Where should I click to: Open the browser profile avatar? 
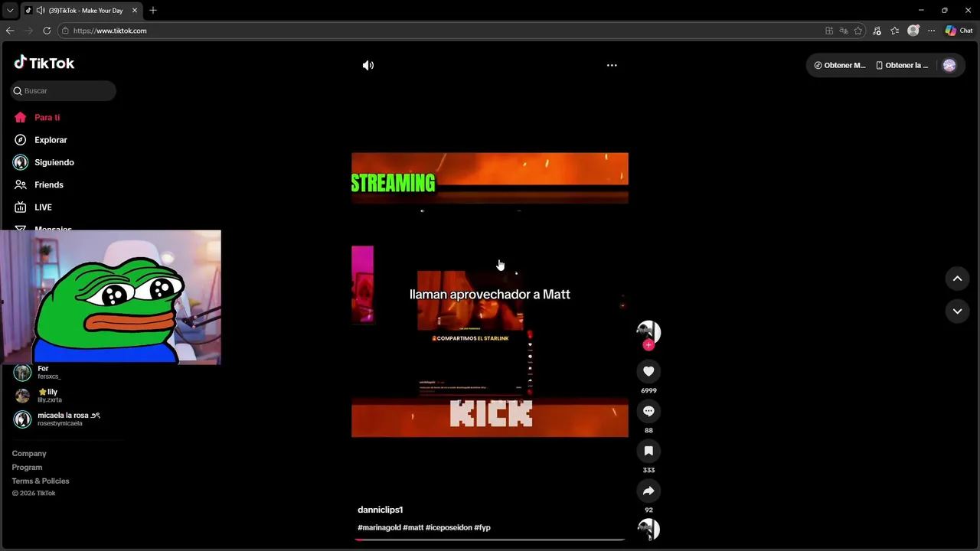(x=913, y=31)
